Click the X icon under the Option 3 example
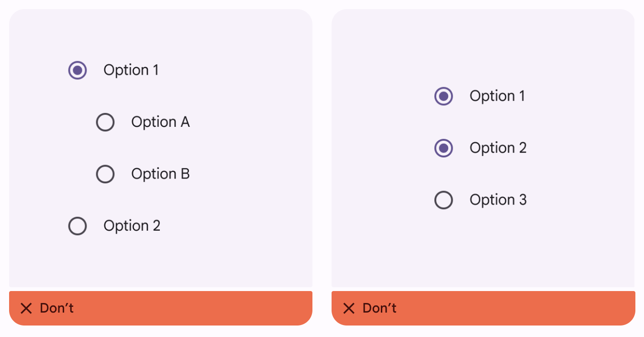The height and width of the screenshot is (337, 644). click(x=349, y=308)
